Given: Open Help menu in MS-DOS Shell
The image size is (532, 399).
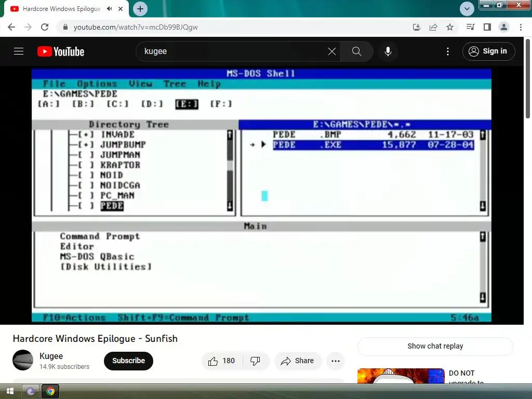Looking at the screenshot, I should coord(209,84).
